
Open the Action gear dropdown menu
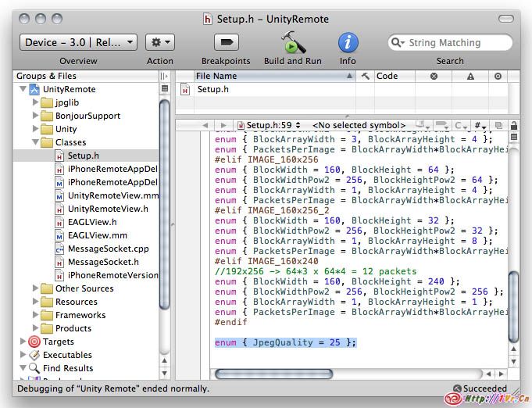160,42
